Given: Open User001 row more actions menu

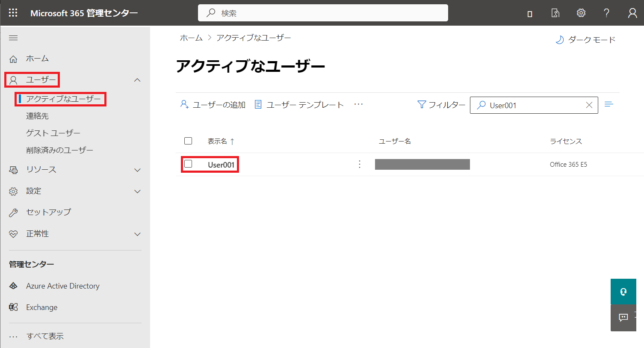Looking at the screenshot, I should coord(360,165).
